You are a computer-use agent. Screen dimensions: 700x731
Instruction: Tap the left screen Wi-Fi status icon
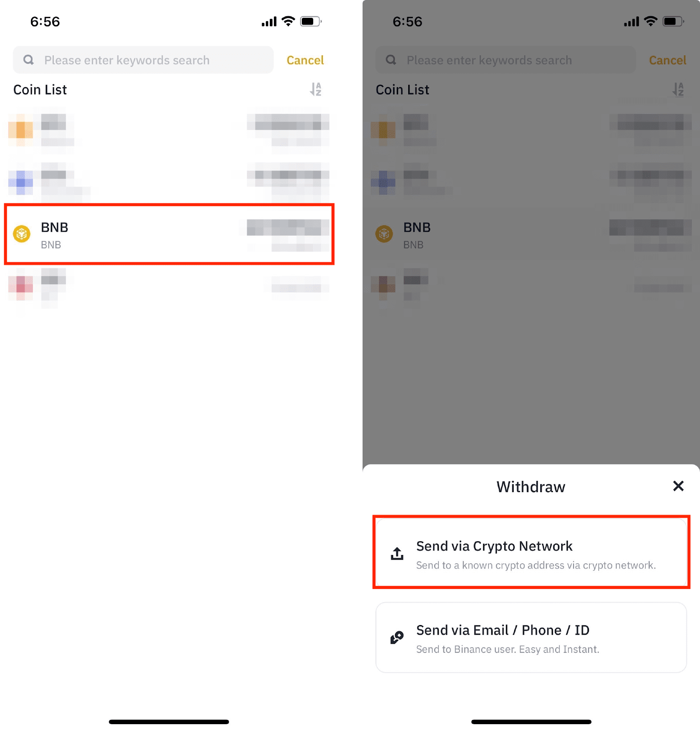tap(288, 21)
